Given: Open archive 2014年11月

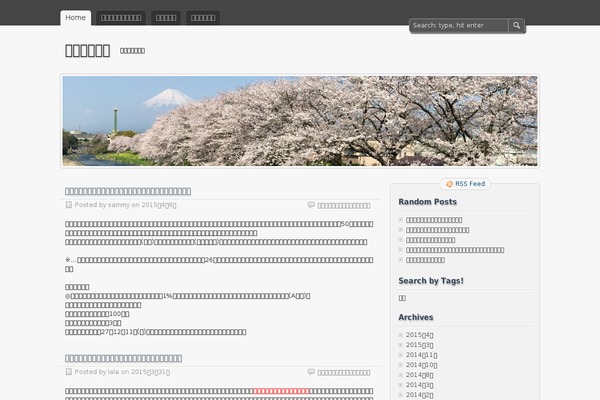Looking at the screenshot, I should [421, 355].
